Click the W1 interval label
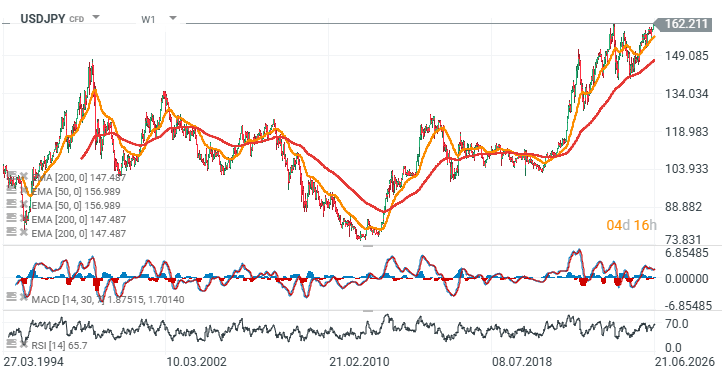 [x=148, y=19]
